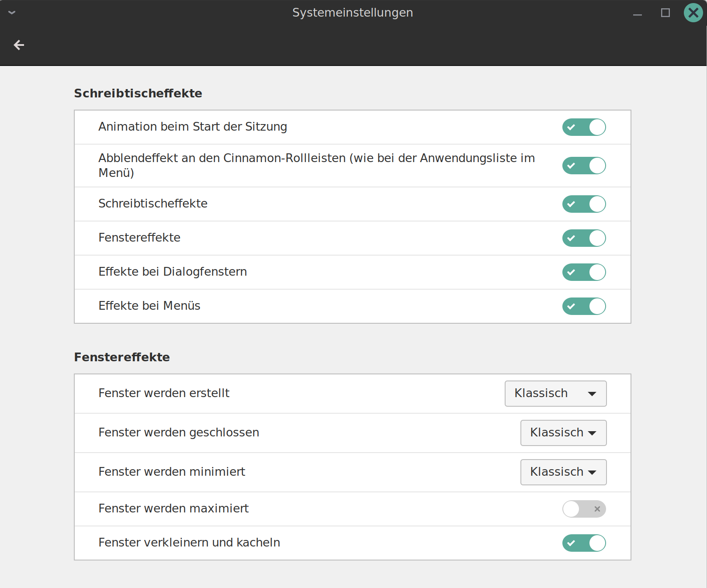
Task: Click the "Schreibtischeffekte" section heading
Action: tap(138, 93)
